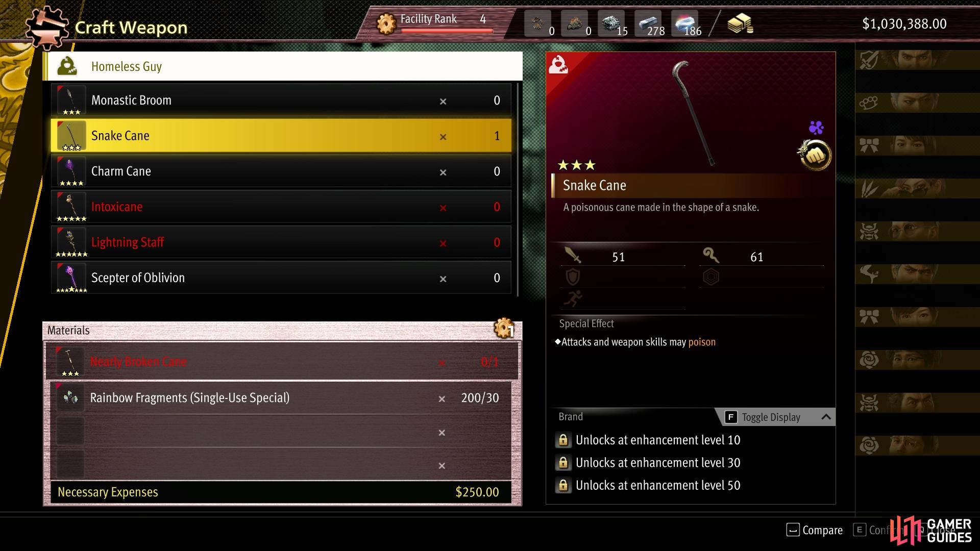The image size is (980, 551).
Task: Click the cash stack money icon
Action: pos(740,23)
